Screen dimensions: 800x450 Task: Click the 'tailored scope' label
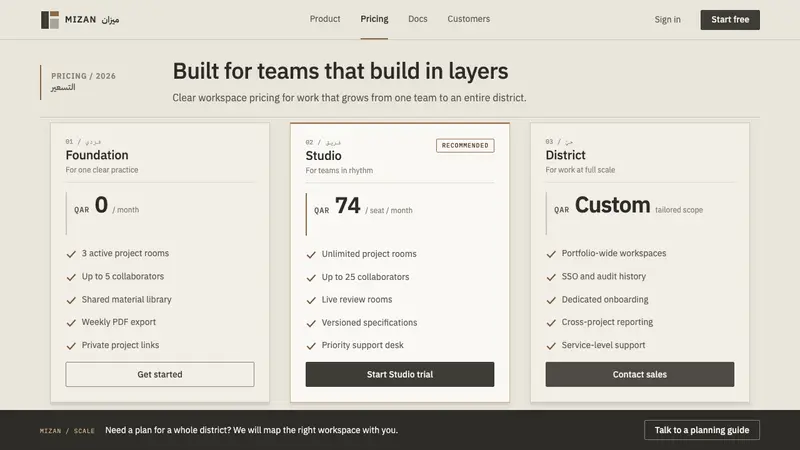pos(679,210)
